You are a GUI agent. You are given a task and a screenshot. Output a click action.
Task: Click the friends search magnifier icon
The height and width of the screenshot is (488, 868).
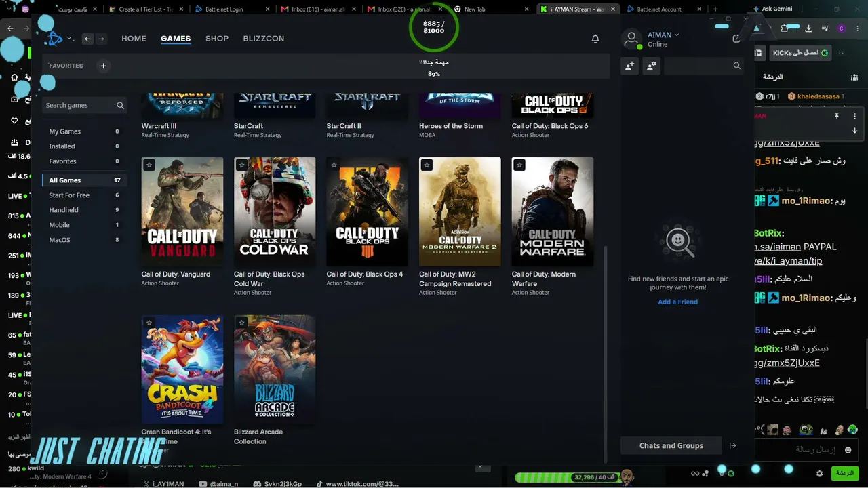[x=737, y=66]
